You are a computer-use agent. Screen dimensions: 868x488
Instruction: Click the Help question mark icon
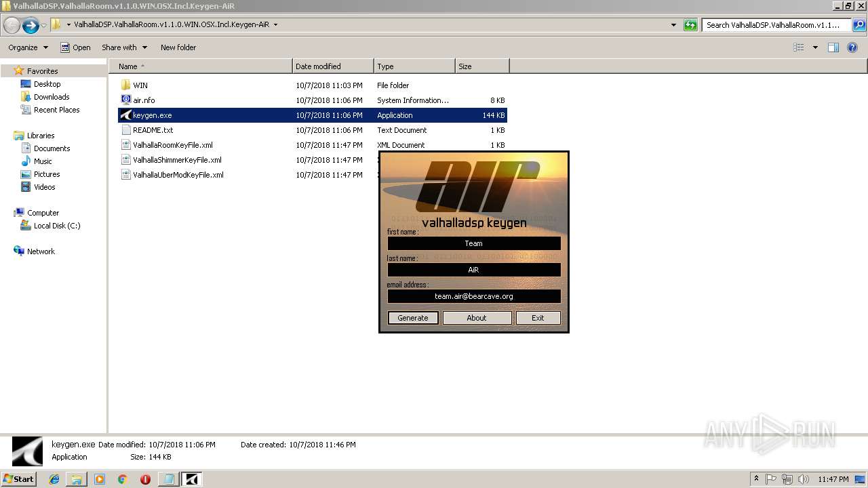[x=852, y=47]
